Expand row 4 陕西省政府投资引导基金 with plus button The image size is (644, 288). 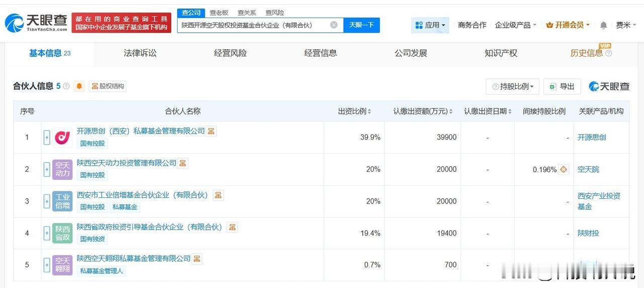click(x=47, y=233)
